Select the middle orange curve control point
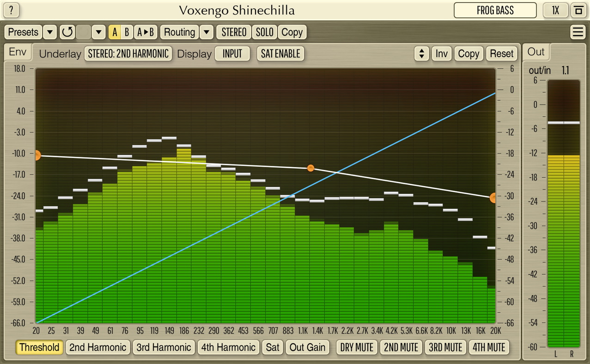Viewport: 590px width, 364px height. click(x=310, y=168)
